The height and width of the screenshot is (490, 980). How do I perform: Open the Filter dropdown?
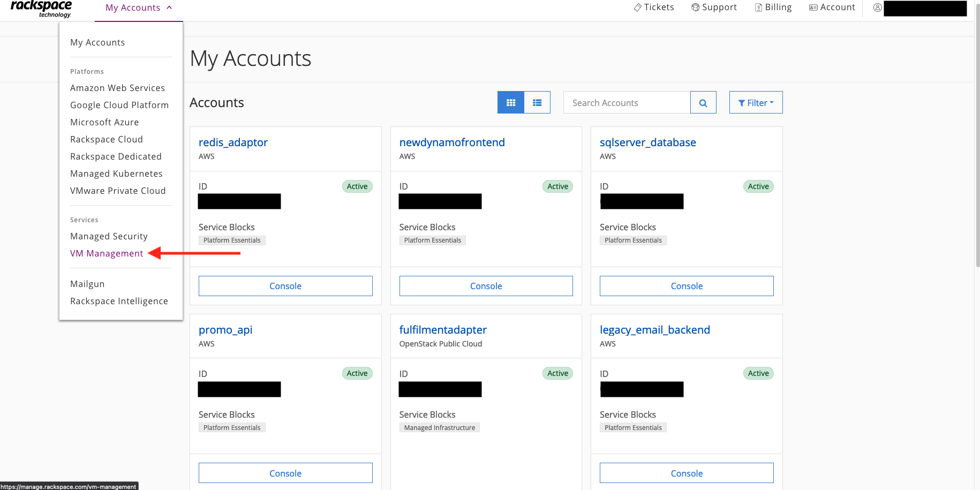click(756, 102)
